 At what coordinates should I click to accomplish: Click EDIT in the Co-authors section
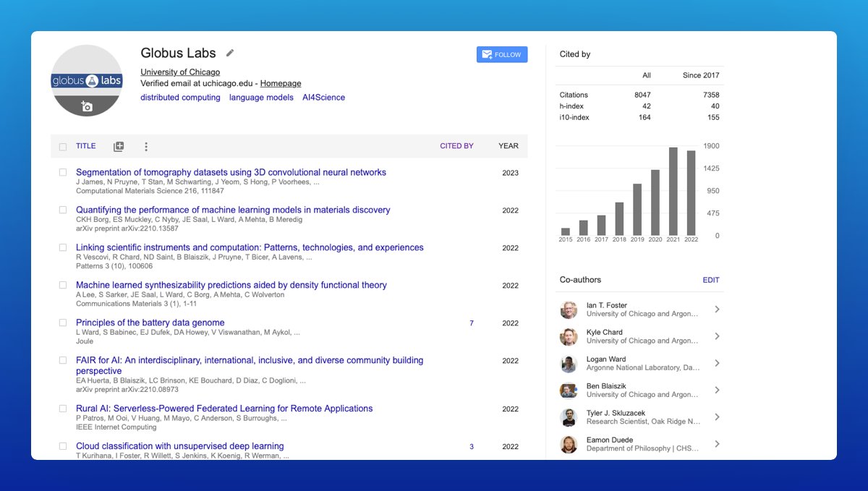tap(711, 280)
